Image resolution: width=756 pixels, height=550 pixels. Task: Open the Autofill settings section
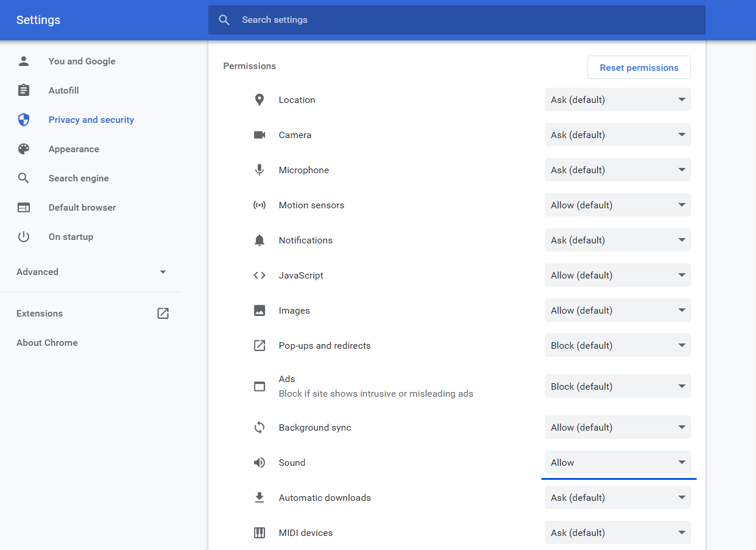point(64,90)
